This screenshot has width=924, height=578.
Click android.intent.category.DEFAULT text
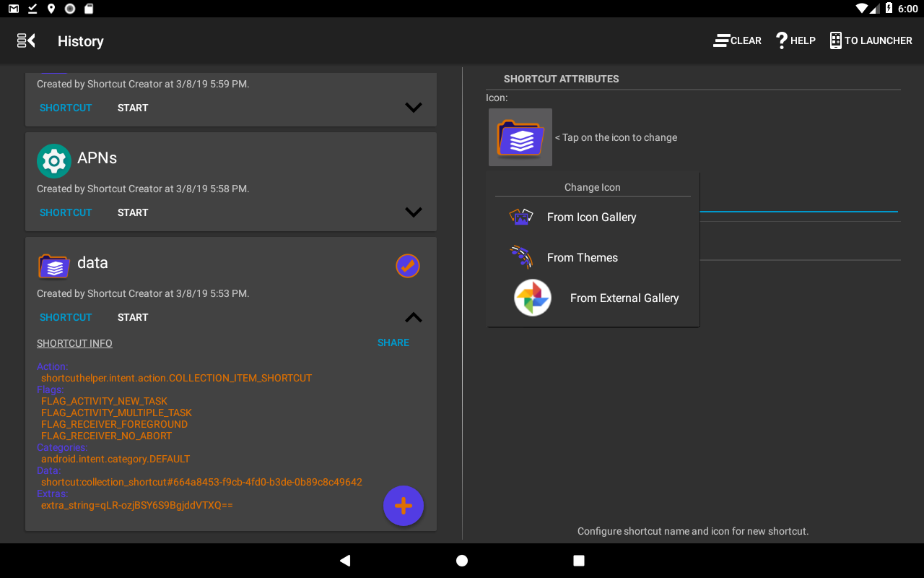pos(115,459)
